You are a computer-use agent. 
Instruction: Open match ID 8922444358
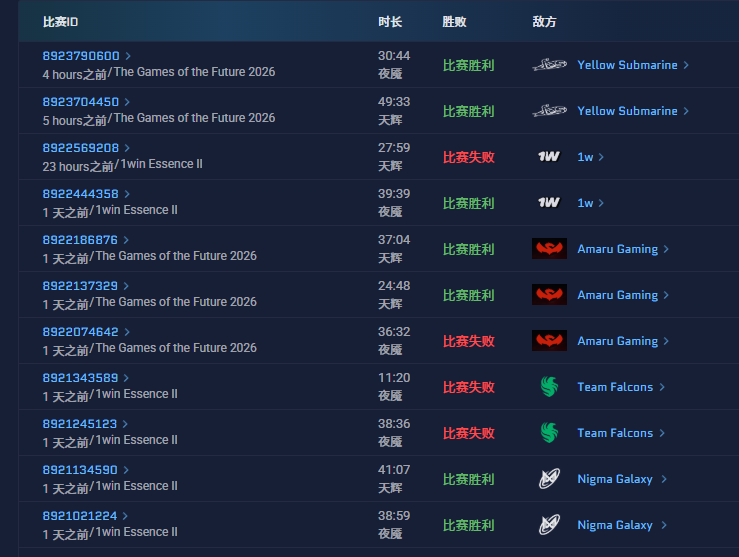click(81, 194)
